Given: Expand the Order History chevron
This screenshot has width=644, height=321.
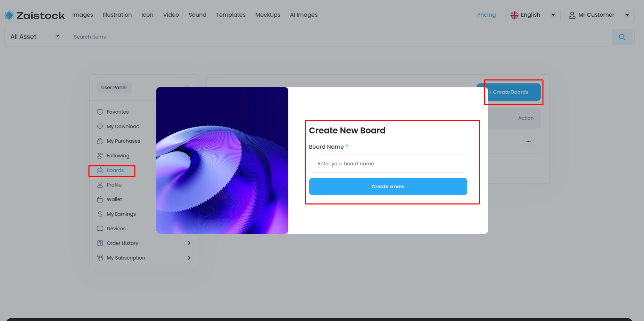Looking at the screenshot, I should [x=189, y=243].
